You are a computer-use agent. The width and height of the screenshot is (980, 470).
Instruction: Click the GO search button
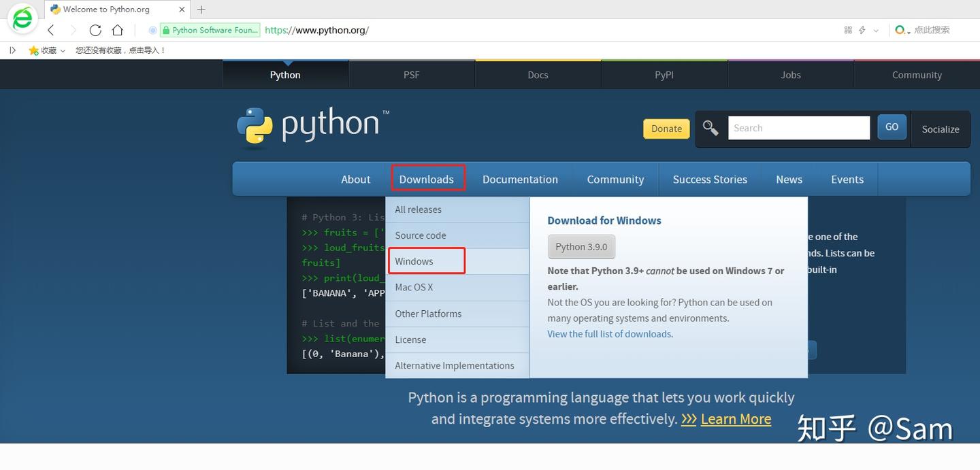pos(892,127)
